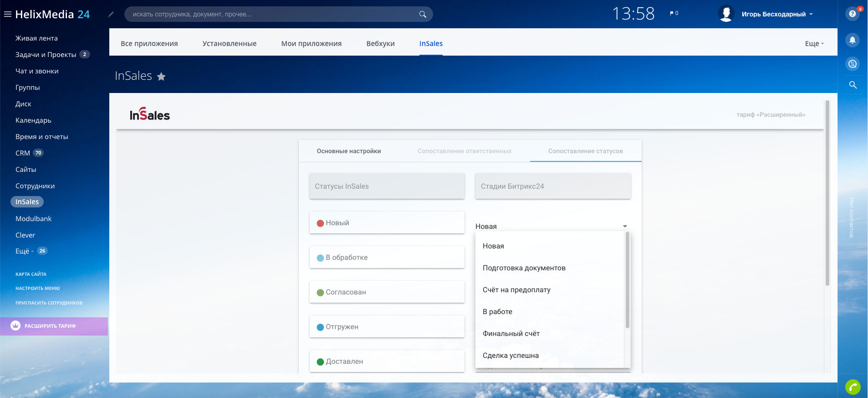
Task: Click into the employee search input field
Action: [x=273, y=14]
